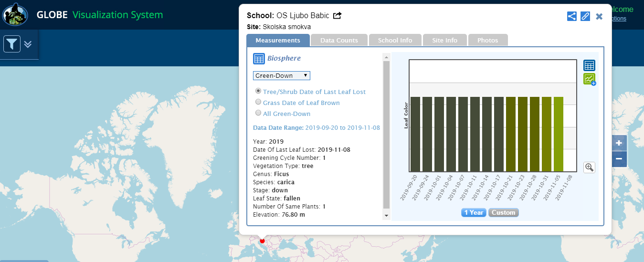Image resolution: width=644 pixels, height=262 pixels.
Task: Open the Green-Down dropdown menu
Action: [281, 75]
